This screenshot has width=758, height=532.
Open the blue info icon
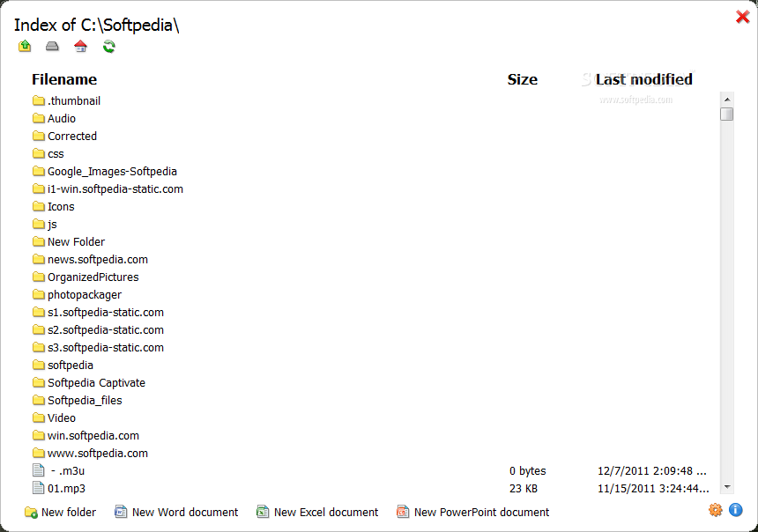[736, 510]
